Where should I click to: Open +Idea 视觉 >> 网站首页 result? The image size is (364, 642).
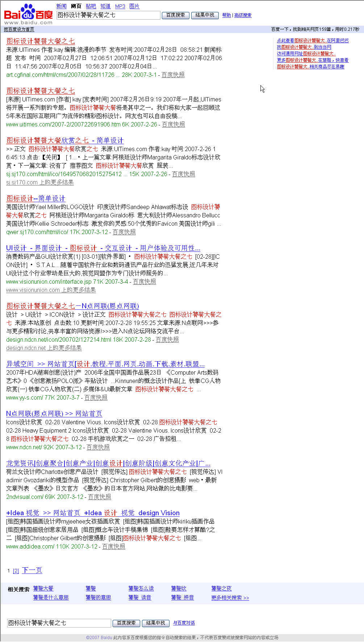pos(93,513)
